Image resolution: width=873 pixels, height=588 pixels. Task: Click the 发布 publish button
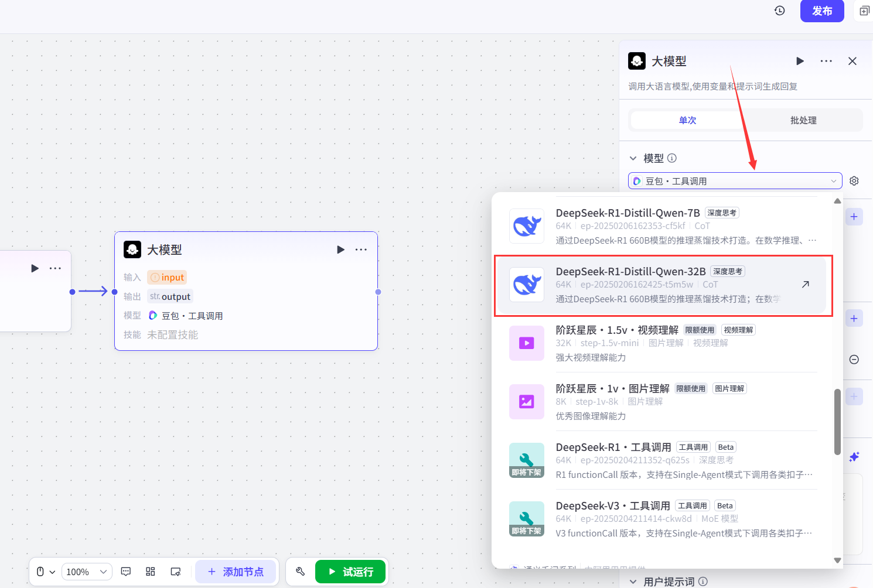(x=822, y=11)
